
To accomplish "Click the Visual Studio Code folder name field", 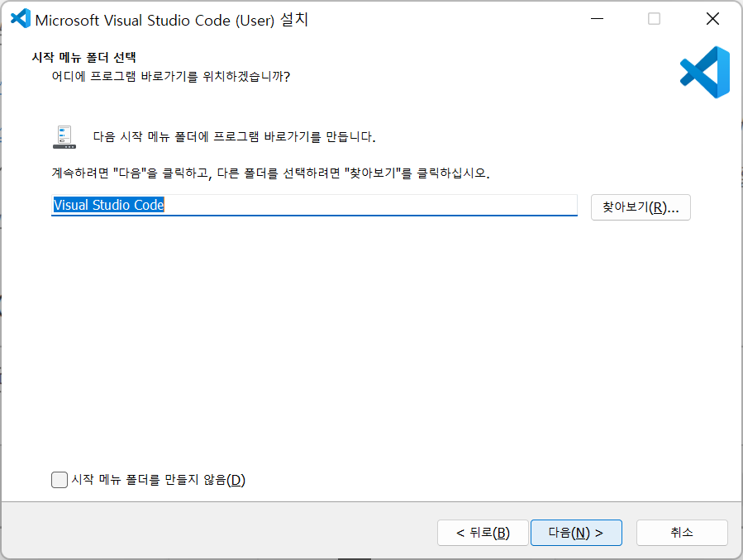I will [x=314, y=205].
